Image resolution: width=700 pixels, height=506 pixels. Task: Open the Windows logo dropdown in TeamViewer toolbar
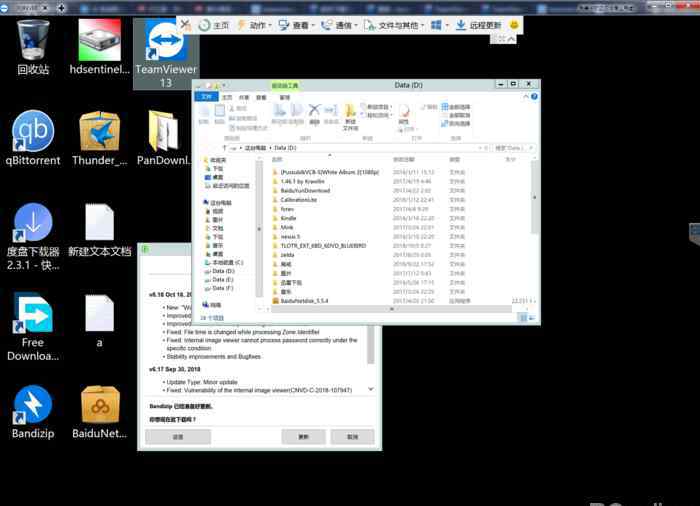[x=439, y=25]
